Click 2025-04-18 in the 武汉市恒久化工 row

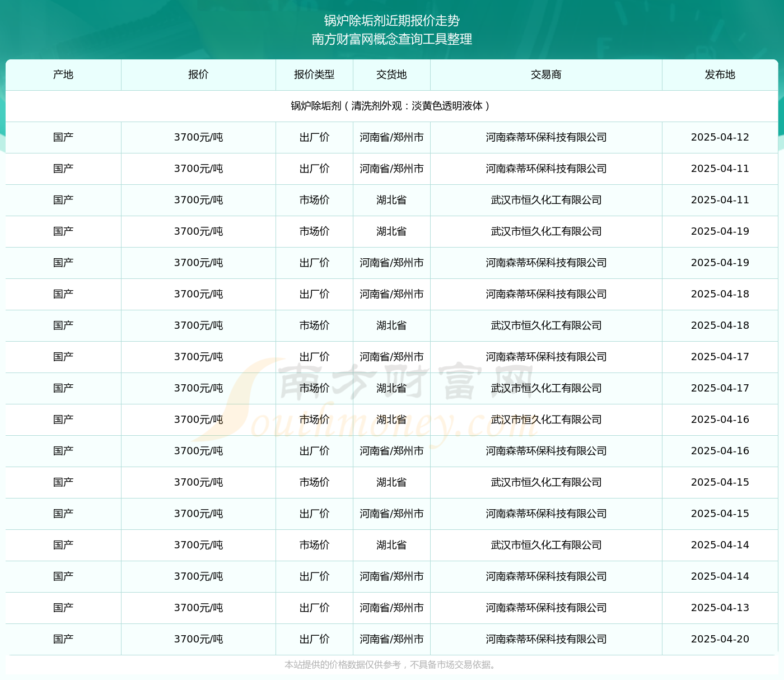[720, 325]
